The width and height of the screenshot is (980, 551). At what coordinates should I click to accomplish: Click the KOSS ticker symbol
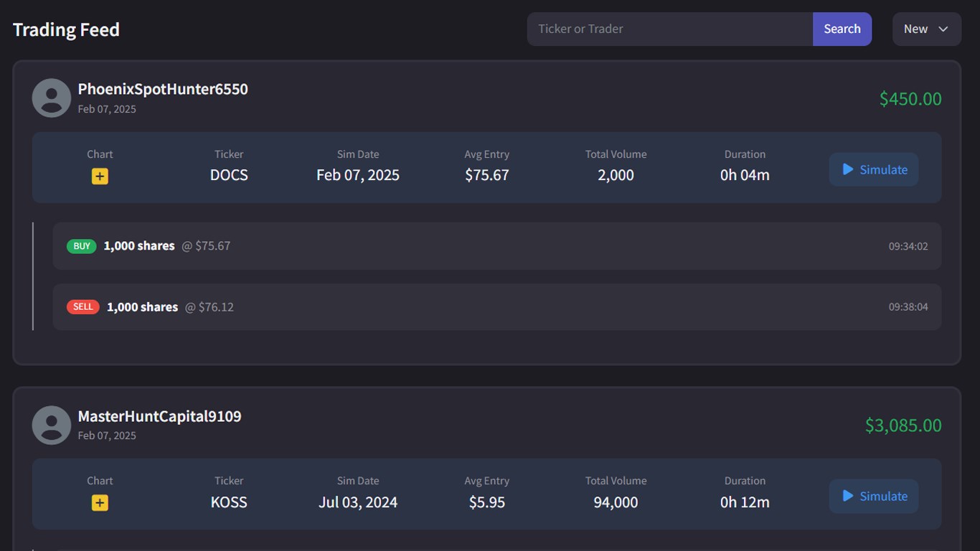point(229,502)
